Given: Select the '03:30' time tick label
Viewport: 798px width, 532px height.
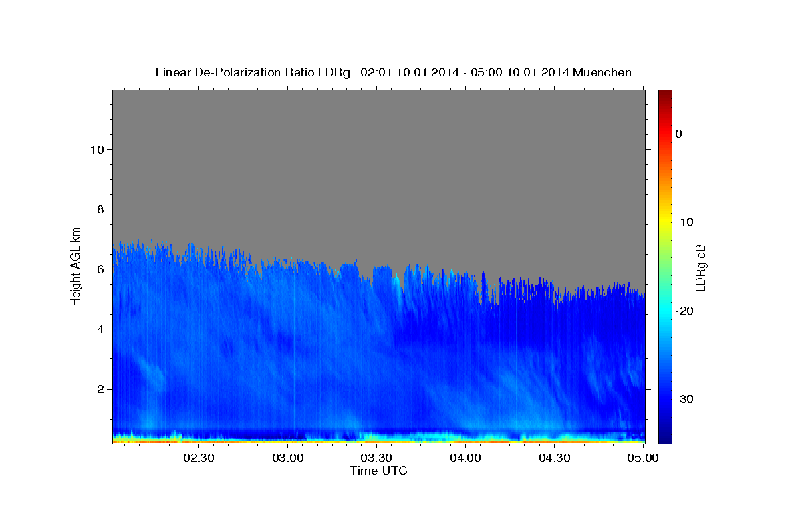Looking at the screenshot, I should pyautogui.click(x=376, y=458).
